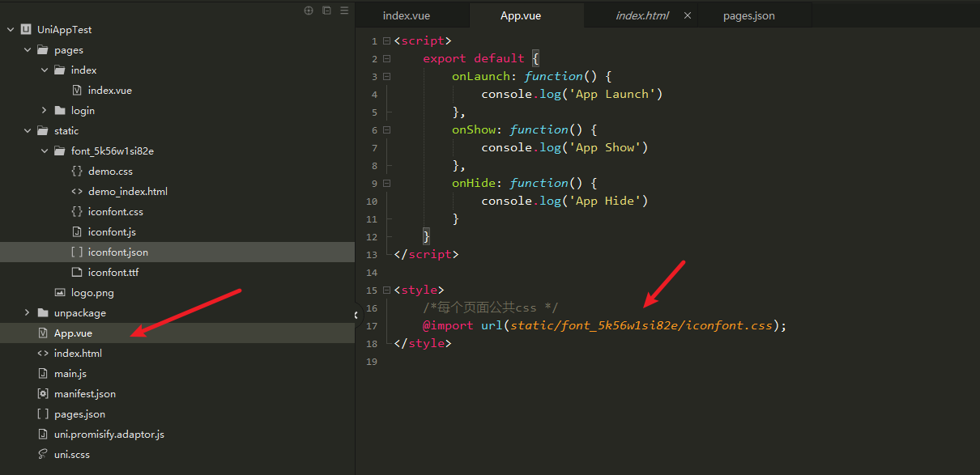
Task: Click the unpackage folder icon
Action: (x=43, y=313)
